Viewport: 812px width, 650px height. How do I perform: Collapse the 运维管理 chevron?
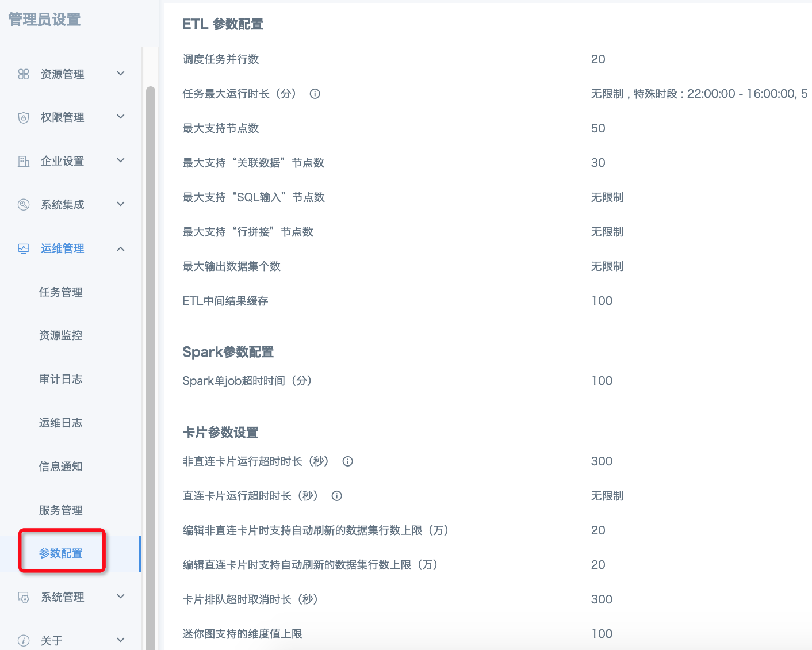(121, 248)
